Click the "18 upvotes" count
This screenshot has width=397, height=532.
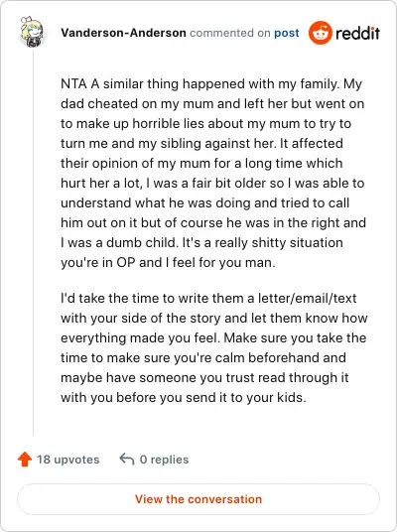tap(68, 460)
